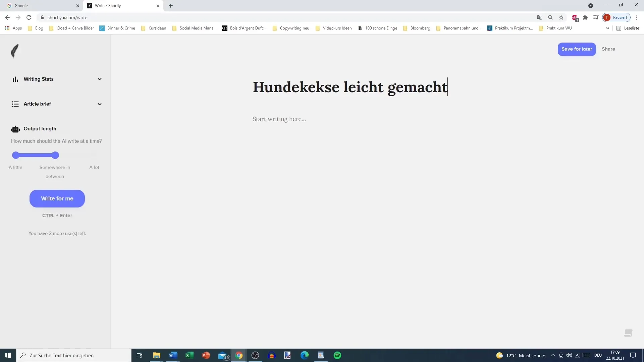
Task: Click the Word icon in taskbar
Action: [172, 355]
